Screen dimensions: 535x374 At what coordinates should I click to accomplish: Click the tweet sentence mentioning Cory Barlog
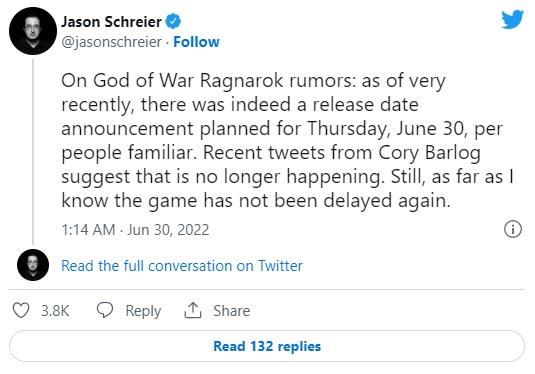(271, 164)
